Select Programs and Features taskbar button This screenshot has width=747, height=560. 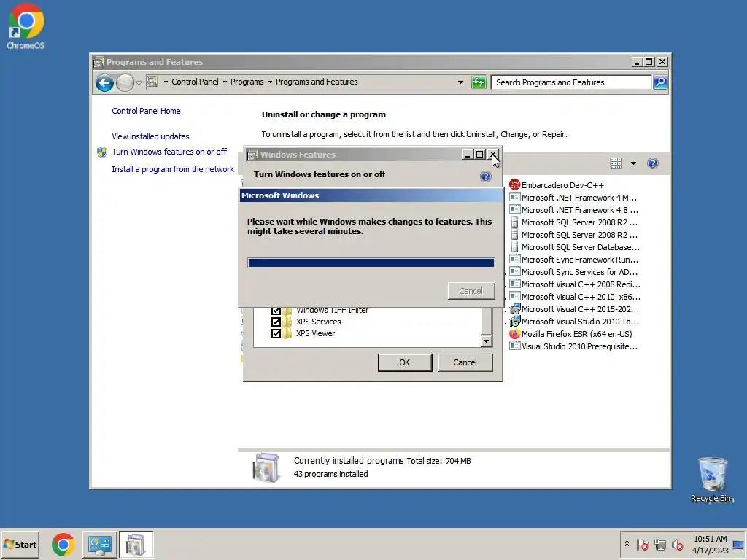tap(136, 544)
